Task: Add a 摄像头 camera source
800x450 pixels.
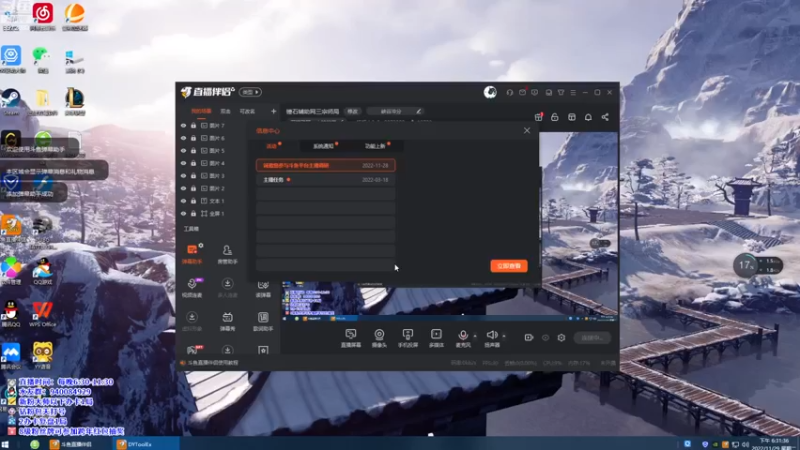Action: (379, 338)
